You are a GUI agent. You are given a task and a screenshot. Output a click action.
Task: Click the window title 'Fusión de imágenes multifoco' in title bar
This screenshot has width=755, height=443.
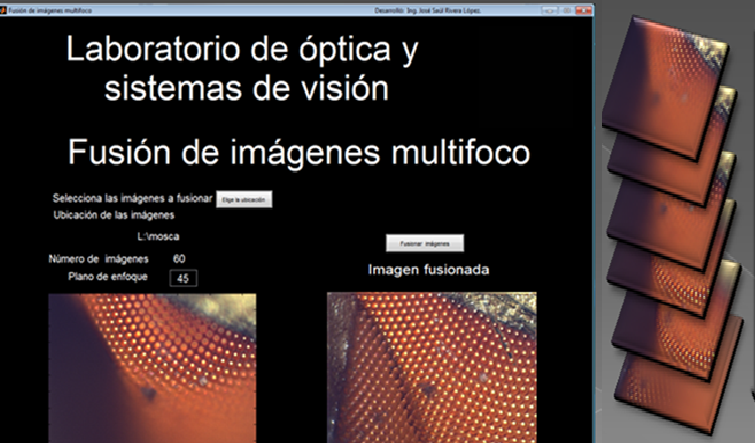[50, 10]
